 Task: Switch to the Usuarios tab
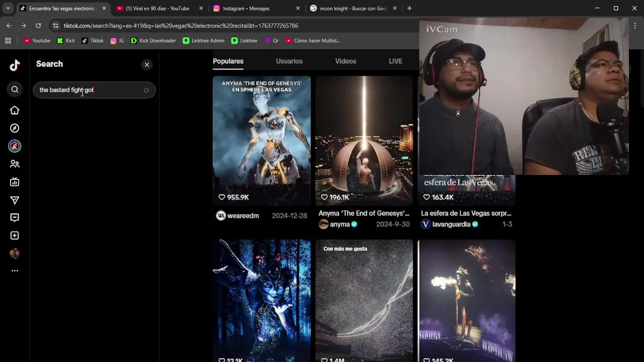(x=289, y=61)
